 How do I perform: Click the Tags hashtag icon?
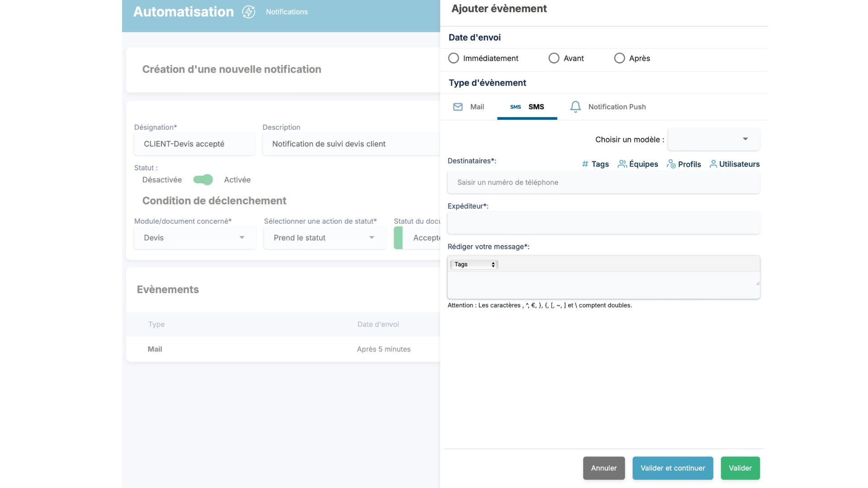pyautogui.click(x=585, y=164)
